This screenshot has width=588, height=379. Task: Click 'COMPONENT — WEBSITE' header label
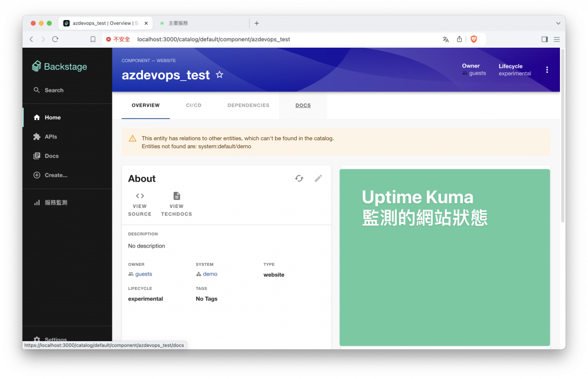[x=149, y=60]
